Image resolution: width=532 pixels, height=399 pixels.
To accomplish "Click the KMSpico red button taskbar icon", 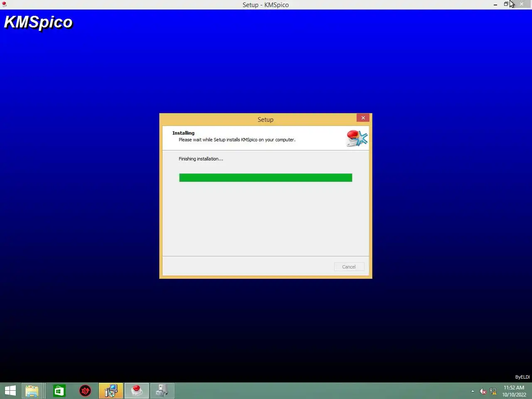I will tap(137, 391).
